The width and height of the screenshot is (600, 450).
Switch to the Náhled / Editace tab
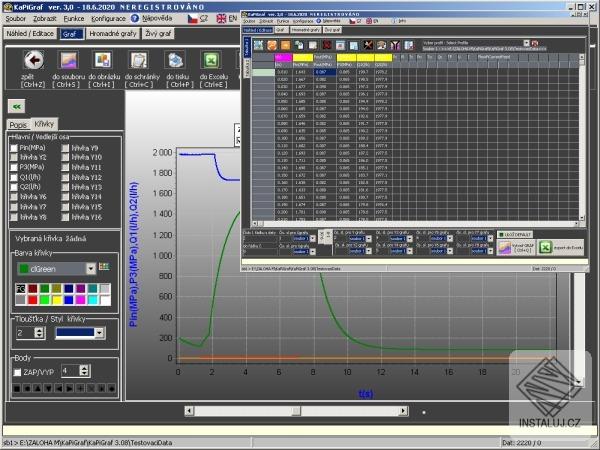[x=30, y=34]
